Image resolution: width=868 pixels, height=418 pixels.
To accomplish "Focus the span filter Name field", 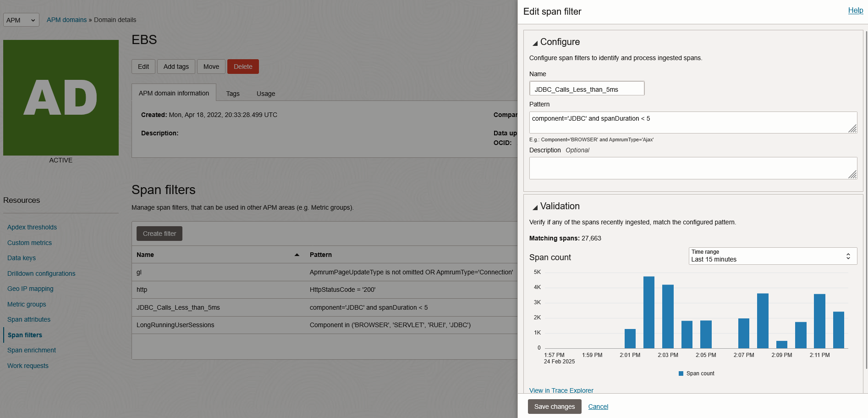I will click(x=587, y=88).
